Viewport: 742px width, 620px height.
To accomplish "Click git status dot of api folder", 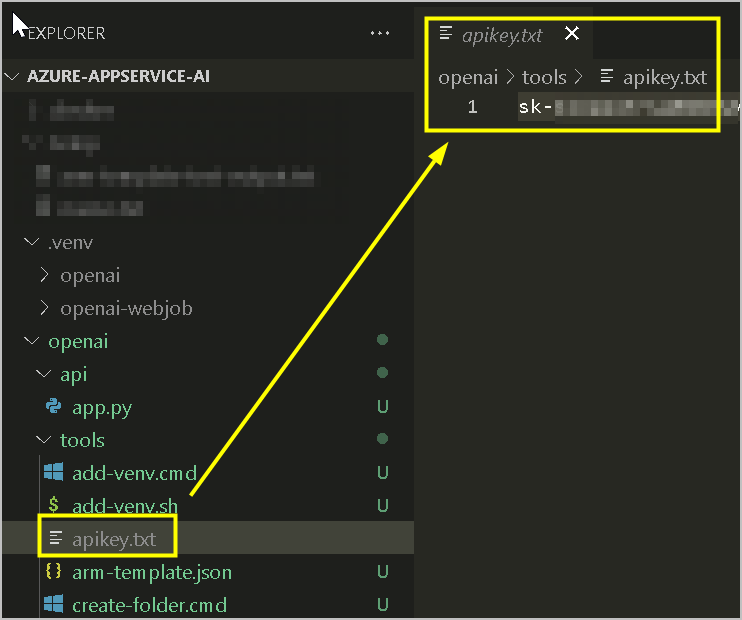I will 383,372.
